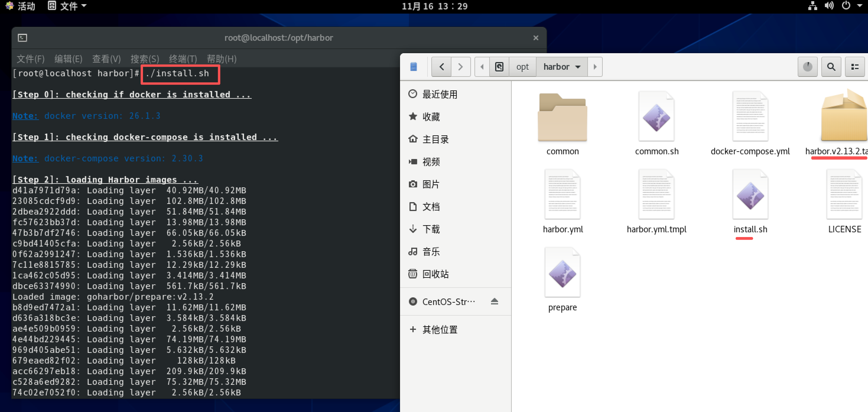This screenshot has height=412, width=868.
Task: Open the system volume icon
Action: click(829, 6)
